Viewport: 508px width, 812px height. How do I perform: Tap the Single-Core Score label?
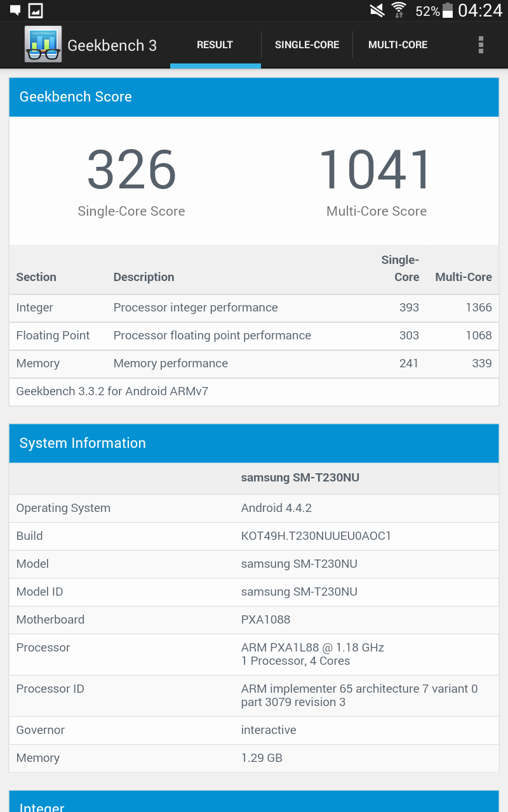[x=131, y=211]
